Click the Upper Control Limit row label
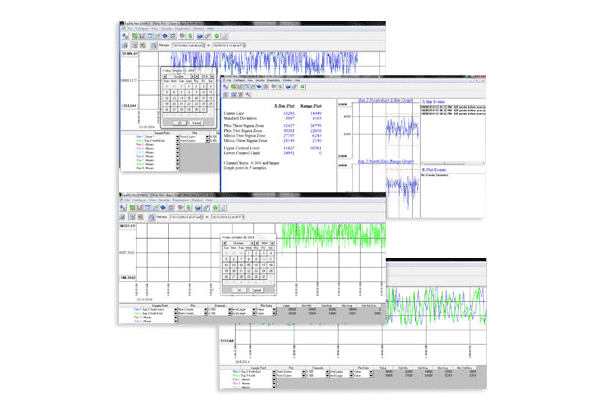 (241, 148)
